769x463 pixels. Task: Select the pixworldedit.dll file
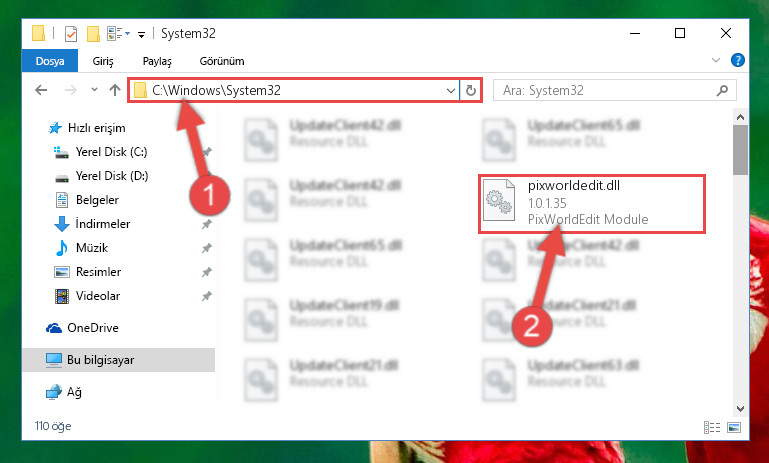pyautogui.click(x=591, y=203)
